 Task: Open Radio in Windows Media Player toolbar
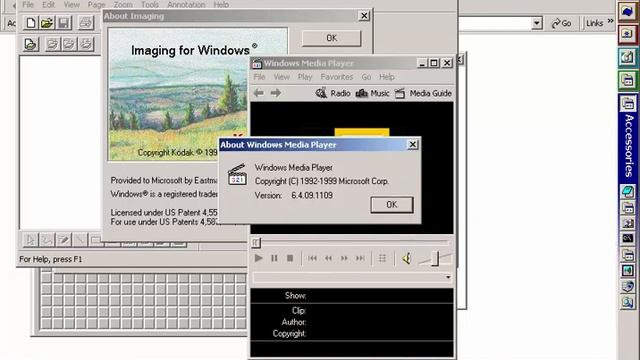333,93
